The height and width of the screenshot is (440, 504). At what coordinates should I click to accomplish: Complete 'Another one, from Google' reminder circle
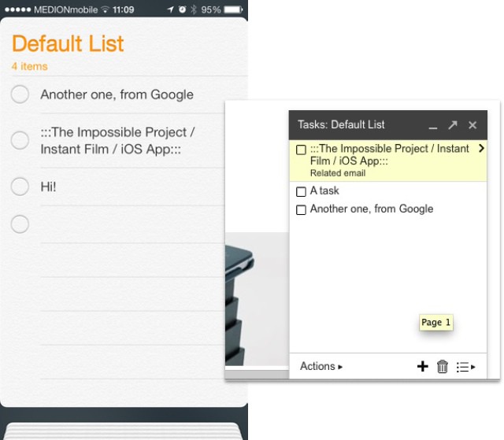click(20, 94)
